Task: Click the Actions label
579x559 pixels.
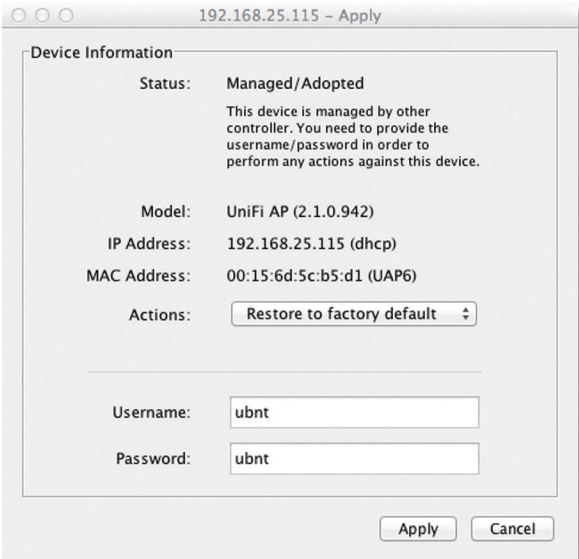Action: click(160, 315)
